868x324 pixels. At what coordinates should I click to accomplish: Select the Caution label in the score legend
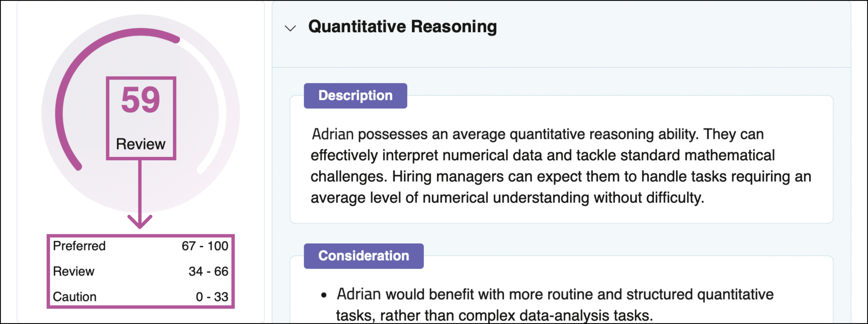click(75, 297)
